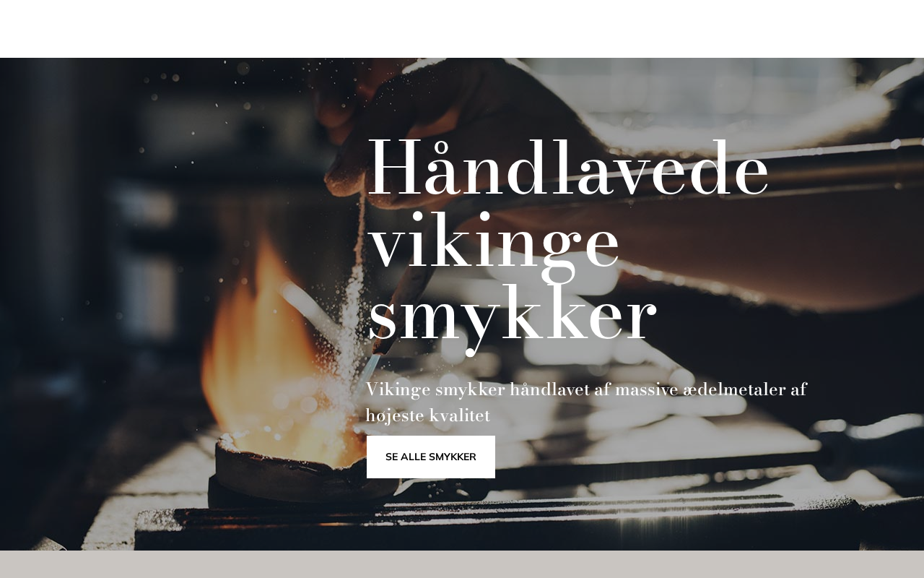Viewport: 924px width, 578px height.
Task: Click the SE ALLE SMYKKER button
Action: click(431, 457)
